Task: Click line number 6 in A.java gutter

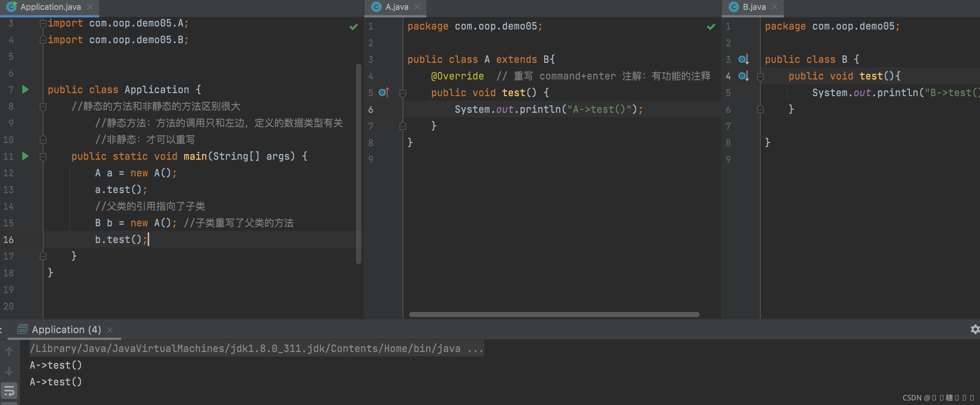Action: [x=371, y=109]
